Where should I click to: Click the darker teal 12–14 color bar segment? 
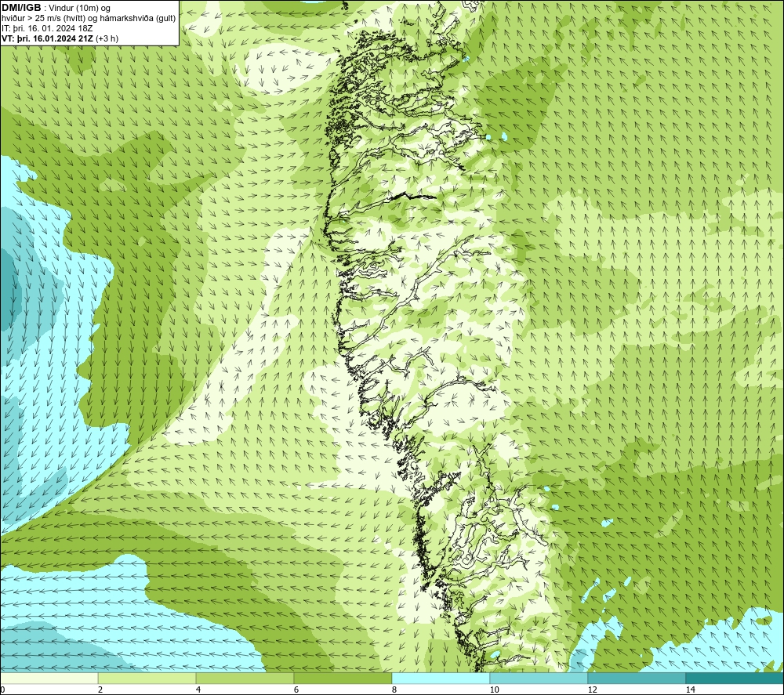pos(637,678)
